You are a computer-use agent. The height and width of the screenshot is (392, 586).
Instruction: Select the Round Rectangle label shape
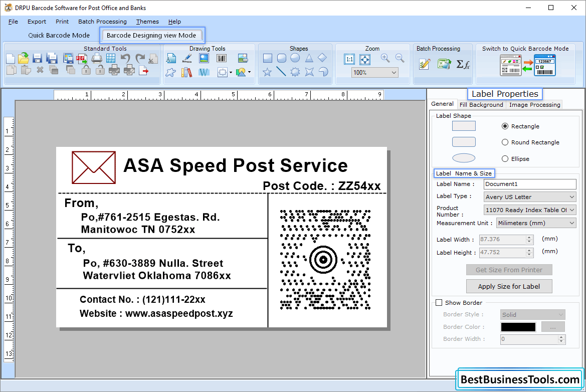point(505,142)
